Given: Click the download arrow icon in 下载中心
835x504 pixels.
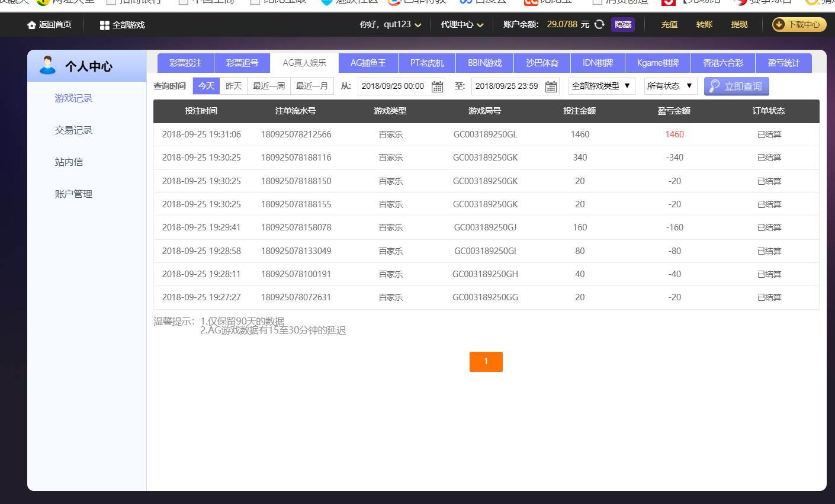Looking at the screenshot, I should [779, 24].
